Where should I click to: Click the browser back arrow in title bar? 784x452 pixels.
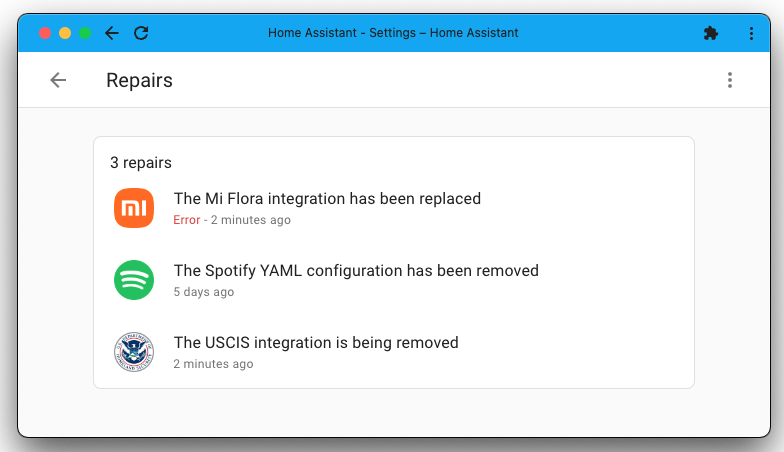coord(112,33)
